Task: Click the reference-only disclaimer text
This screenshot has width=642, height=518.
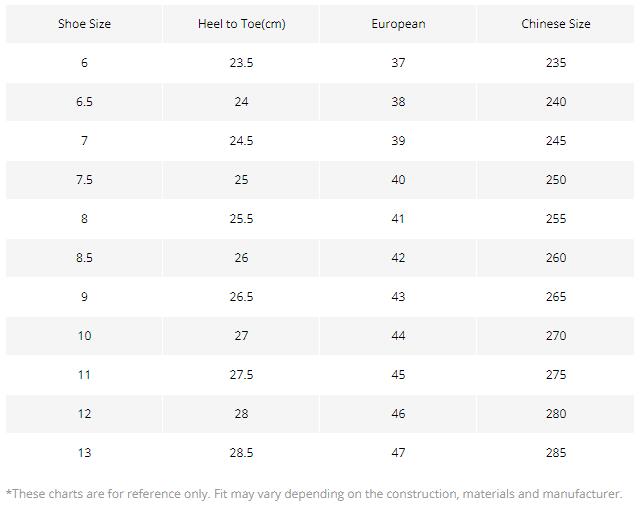Action: pyautogui.click(x=314, y=494)
